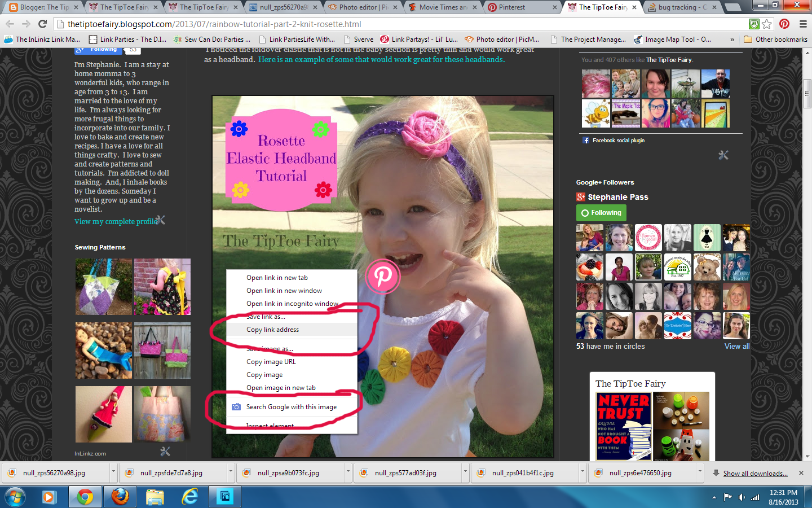Open Internet Explorer from the taskbar

coord(190,497)
